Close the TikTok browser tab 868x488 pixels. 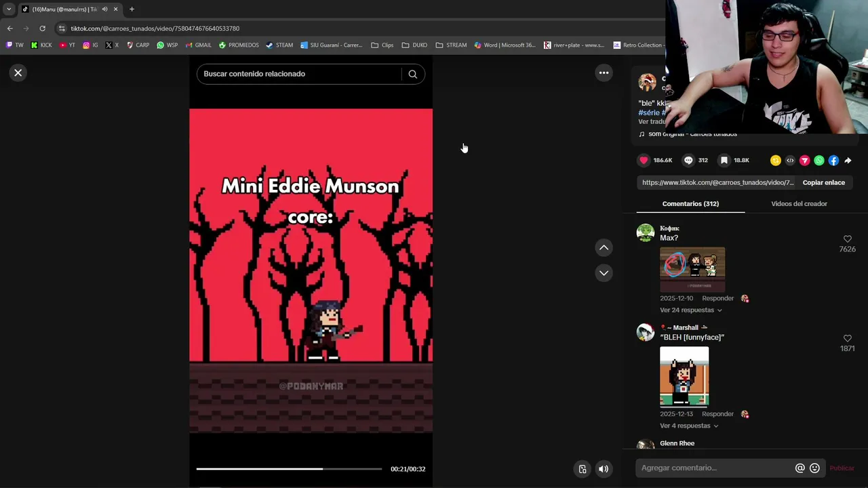coord(115,9)
